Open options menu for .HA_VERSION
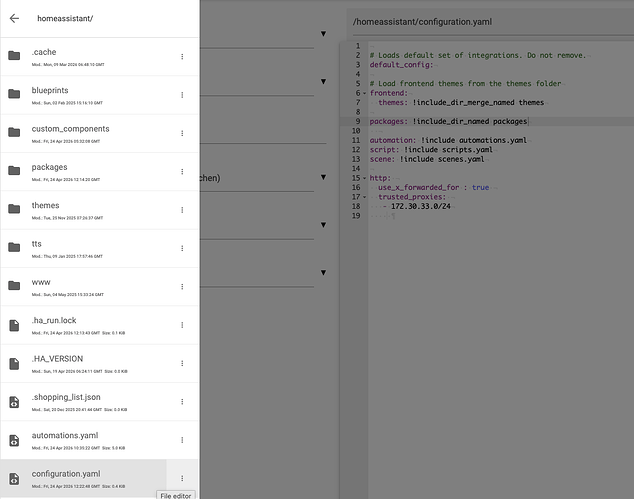The image size is (634, 499). coord(182,364)
